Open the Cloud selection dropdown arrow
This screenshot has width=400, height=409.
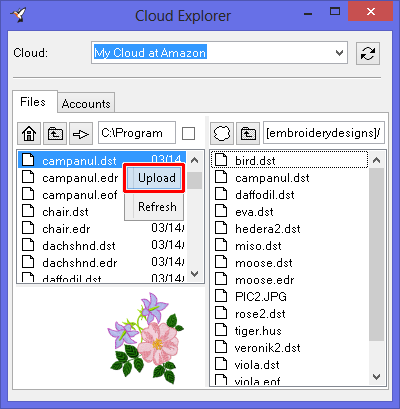click(x=339, y=53)
